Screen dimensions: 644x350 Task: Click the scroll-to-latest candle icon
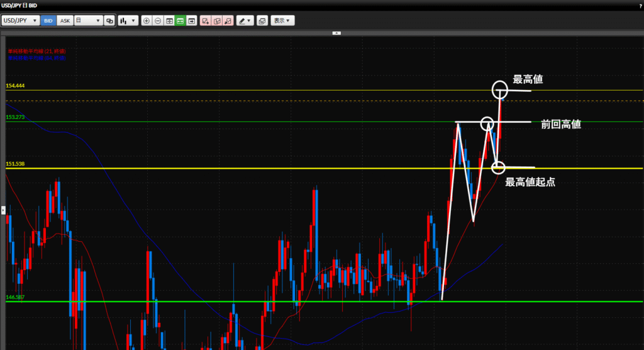coord(192,21)
